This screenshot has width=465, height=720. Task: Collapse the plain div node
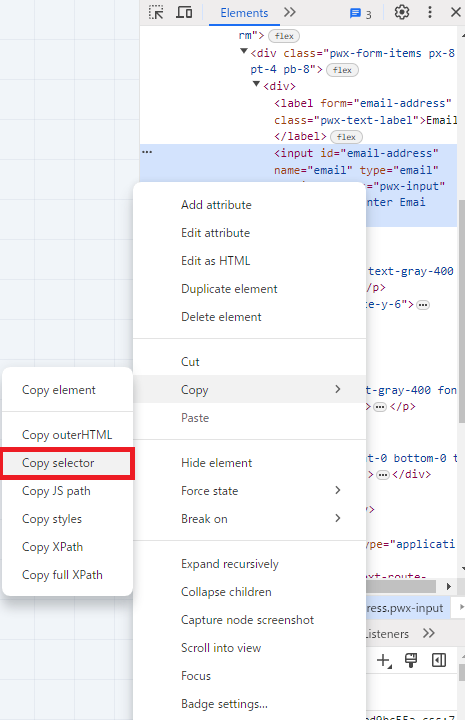(257, 84)
